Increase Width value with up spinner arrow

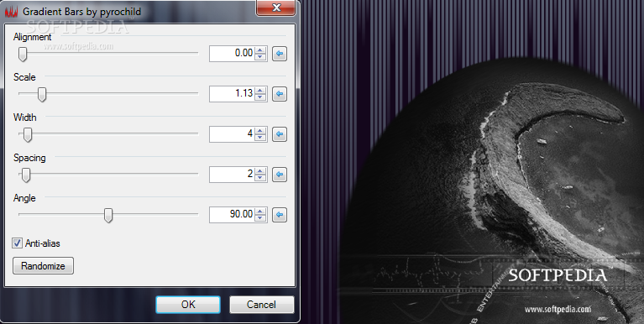pos(260,131)
